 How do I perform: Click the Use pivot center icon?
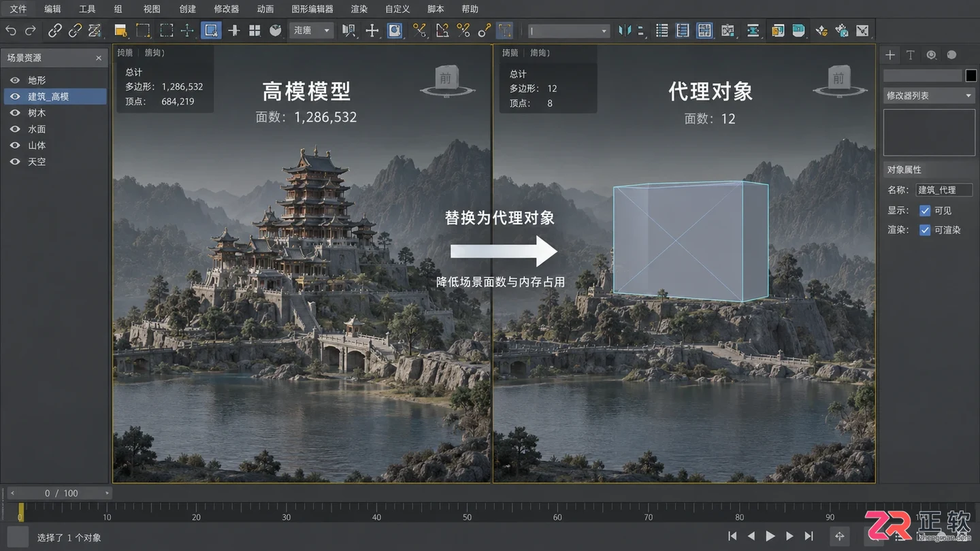point(349,31)
